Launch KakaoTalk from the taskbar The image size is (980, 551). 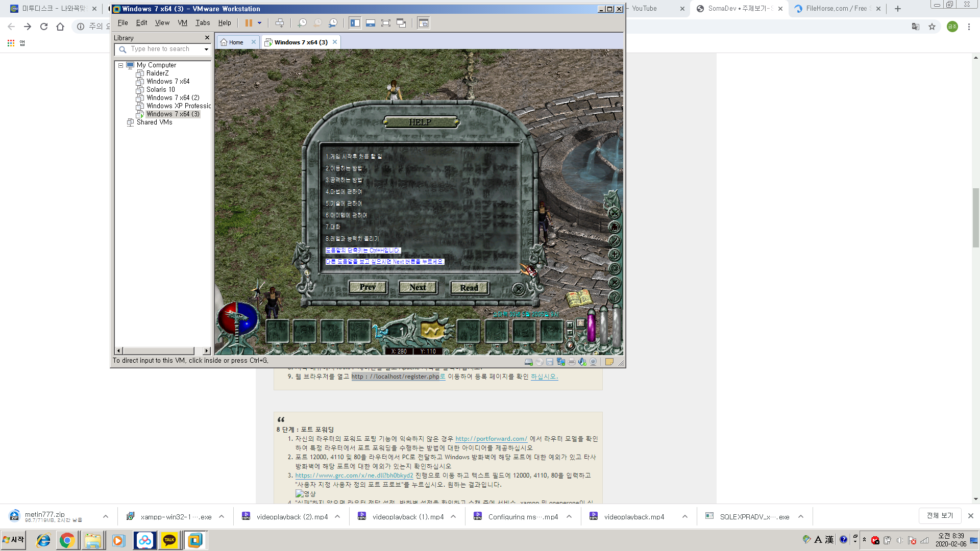(x=170, y=540)
